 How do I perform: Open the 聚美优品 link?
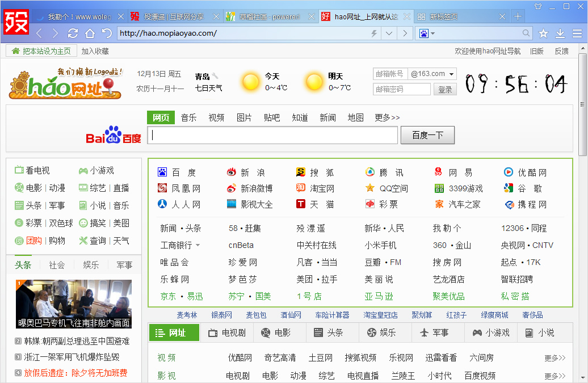point(448,296)
